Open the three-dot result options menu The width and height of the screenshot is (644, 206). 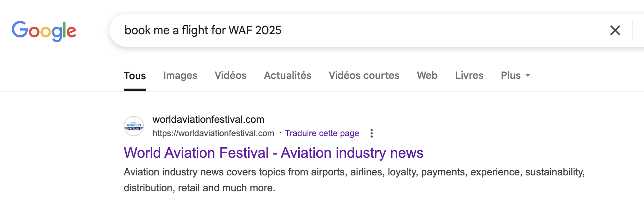372,133
